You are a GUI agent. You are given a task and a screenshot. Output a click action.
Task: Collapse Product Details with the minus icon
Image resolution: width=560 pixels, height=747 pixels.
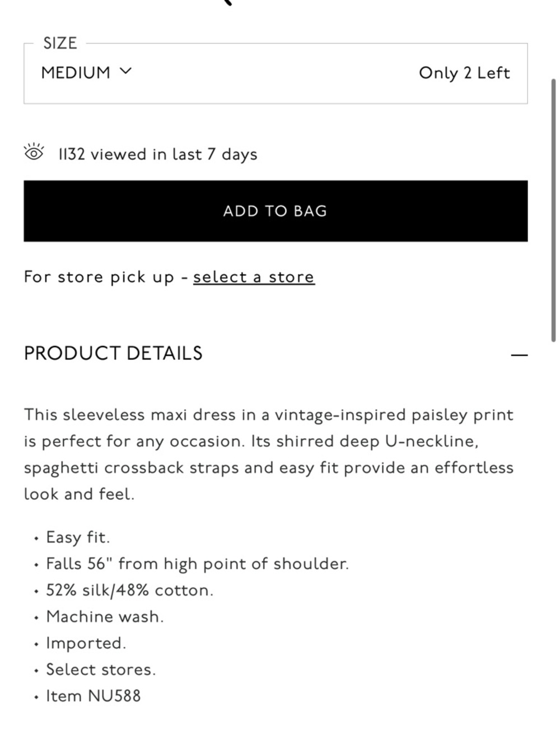tap(519, 355)
